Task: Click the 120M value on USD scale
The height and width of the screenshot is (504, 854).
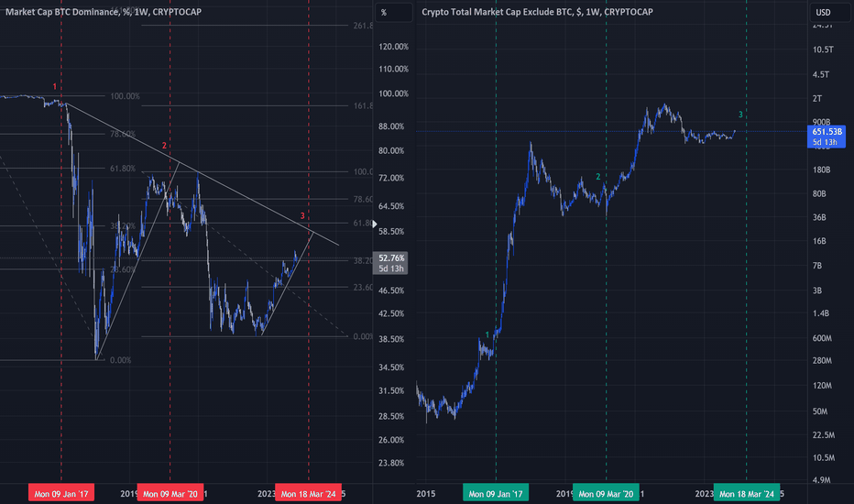Action: click(x=822, y=386)
